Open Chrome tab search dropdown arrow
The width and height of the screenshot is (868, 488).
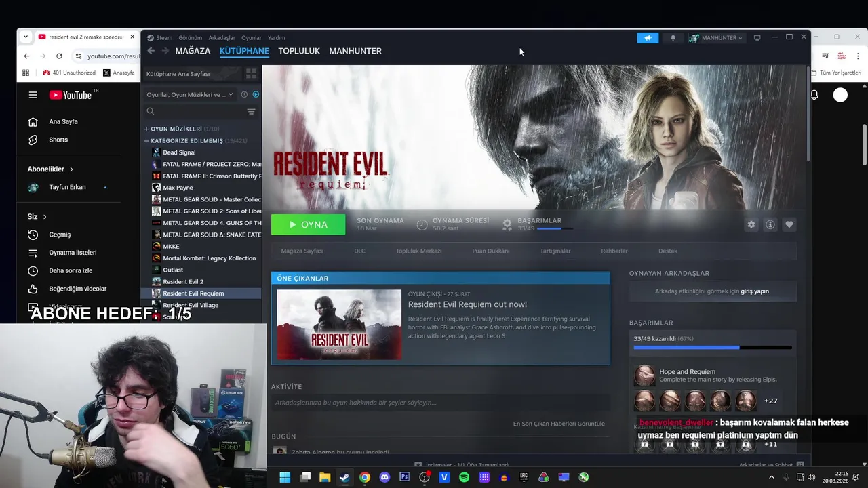pos(25,37)
